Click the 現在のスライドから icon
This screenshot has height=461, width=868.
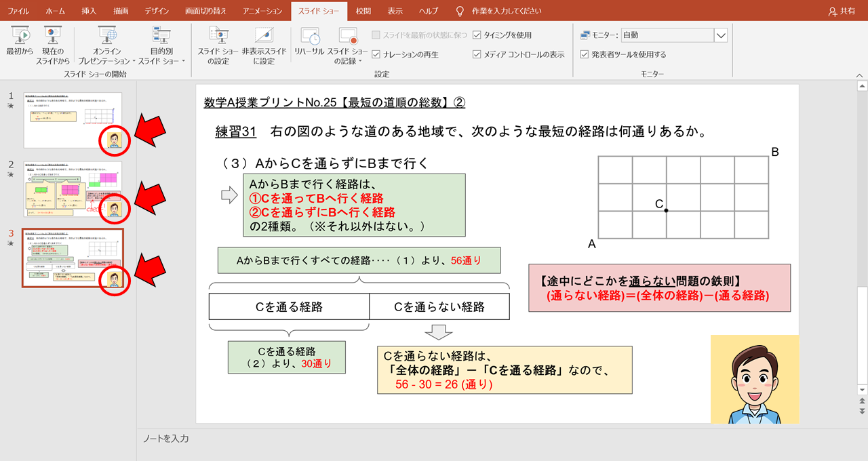(x=53, y=35)
